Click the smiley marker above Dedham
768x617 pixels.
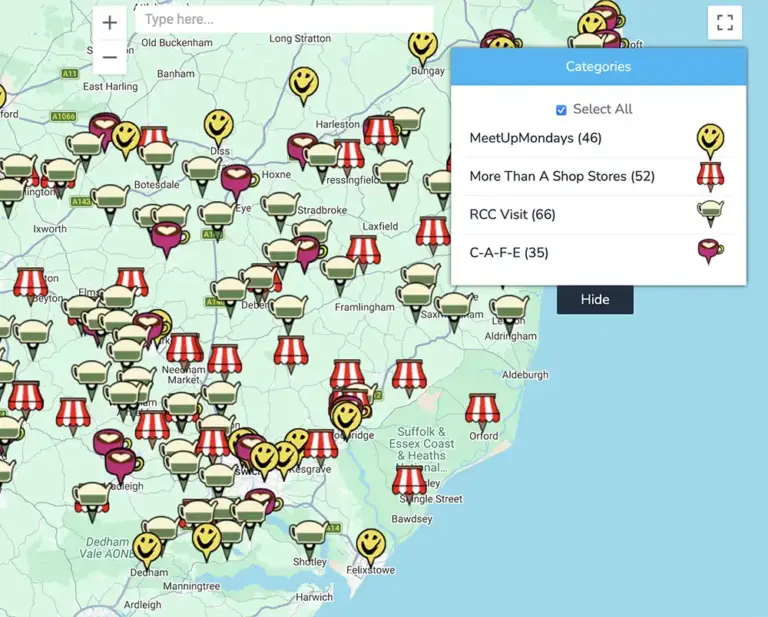[148, 547]
